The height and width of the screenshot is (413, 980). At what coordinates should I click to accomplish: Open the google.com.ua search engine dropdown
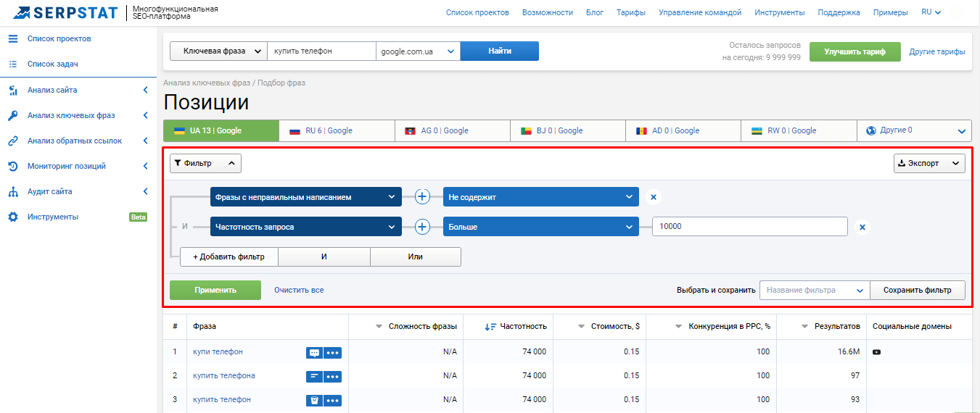pos(418,51)
